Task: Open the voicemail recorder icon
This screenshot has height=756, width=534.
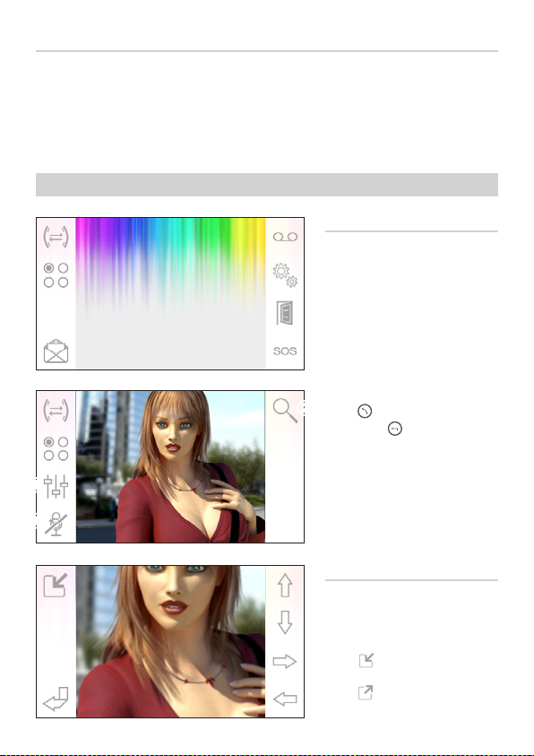Action: click(x=285, y=237)
